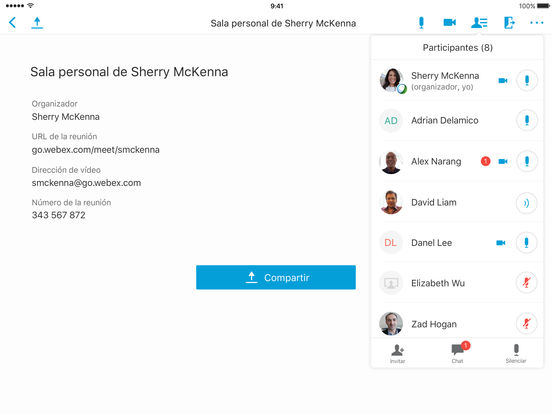Tap the share upload icon in top bar
The height and width of the screenshot is (414, 552).
pyautogui.click(x=37, y=23)
